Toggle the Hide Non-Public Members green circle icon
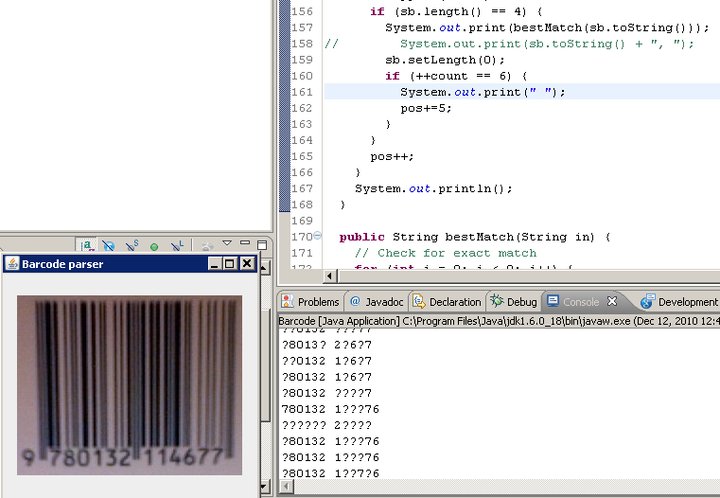The width and height of the screenshot is (720, 498). click(154, 247)
